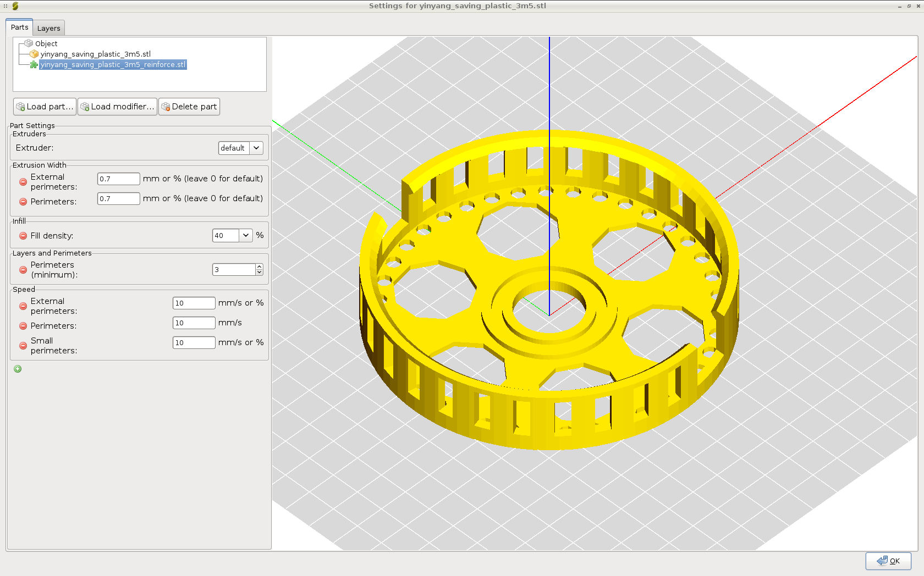Click the green modifier icon for reinforce.stl
The image size is (924, 576).
pos(34,65)
